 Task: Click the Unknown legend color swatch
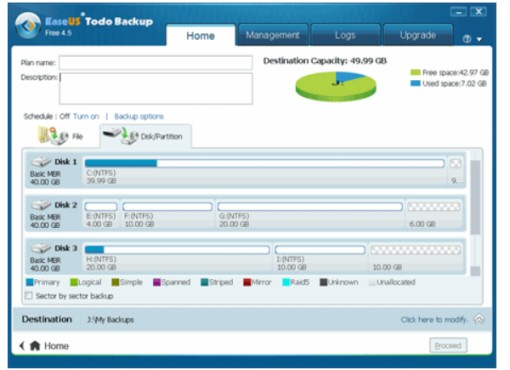(x=323, y=282)
